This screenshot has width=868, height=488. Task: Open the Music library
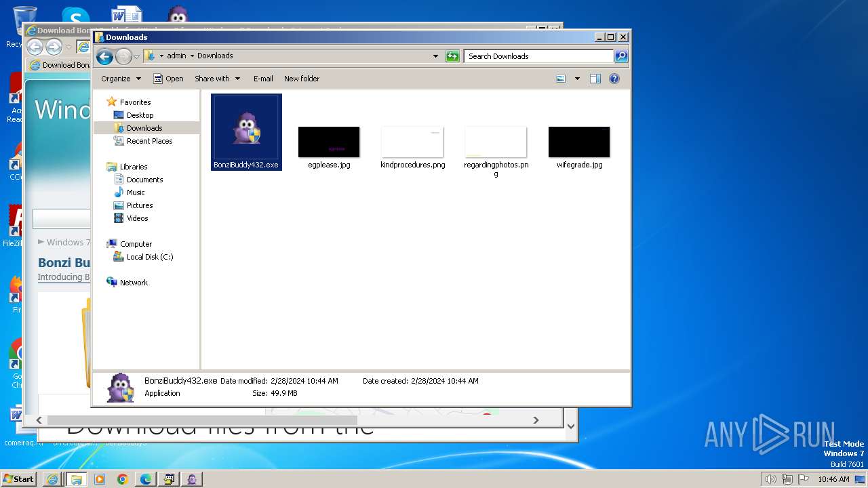coord(136,192)
